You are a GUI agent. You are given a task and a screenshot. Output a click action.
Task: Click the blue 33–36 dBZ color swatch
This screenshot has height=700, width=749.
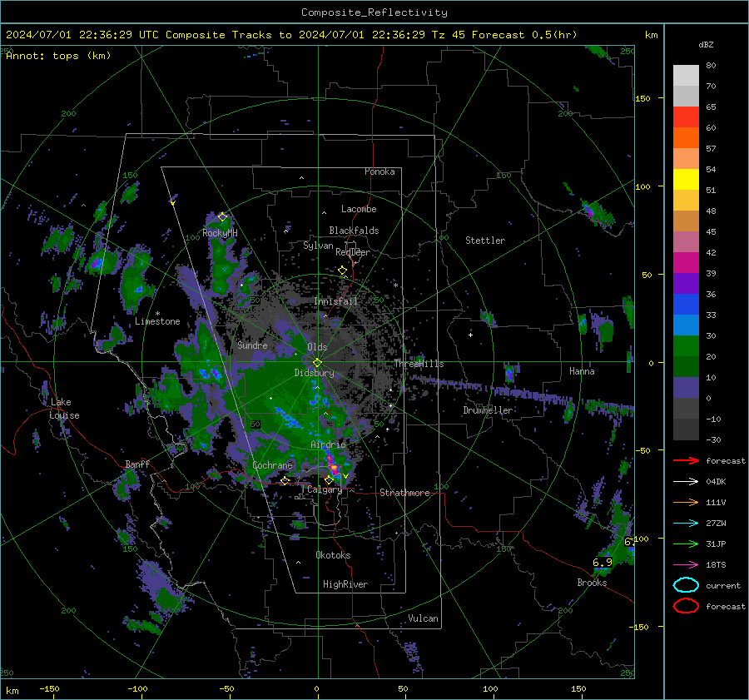(686, 305)
